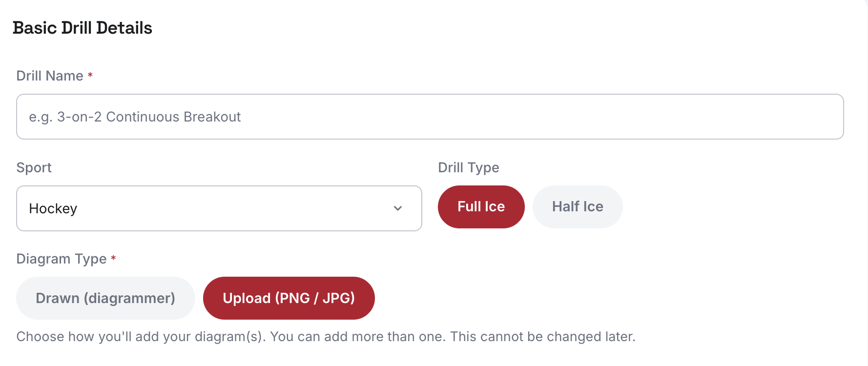The width and height of the screenshot is (868, 366).
Task: Click the Hockey selected value text
Action: pyautogui.click(x=53, y=208)
